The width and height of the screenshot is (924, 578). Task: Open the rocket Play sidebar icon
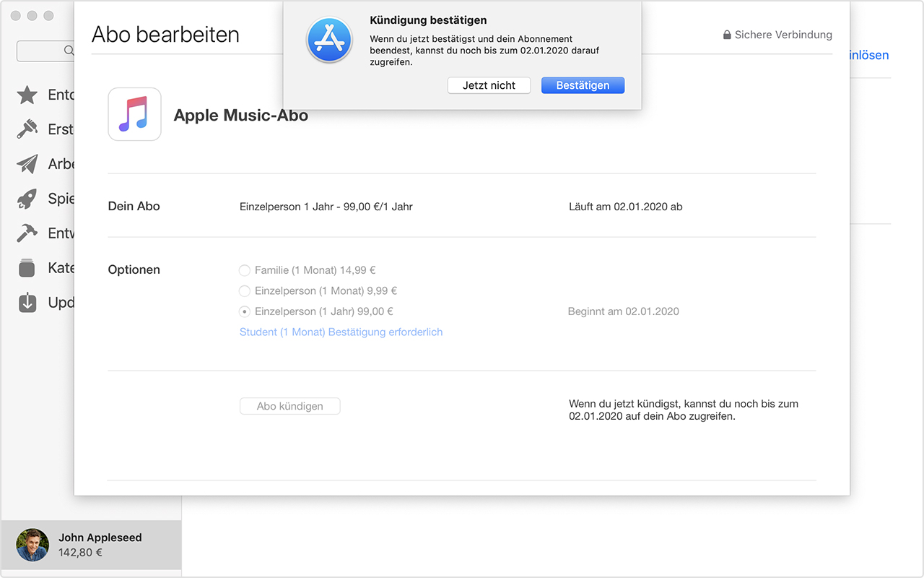tap(27, 199)
